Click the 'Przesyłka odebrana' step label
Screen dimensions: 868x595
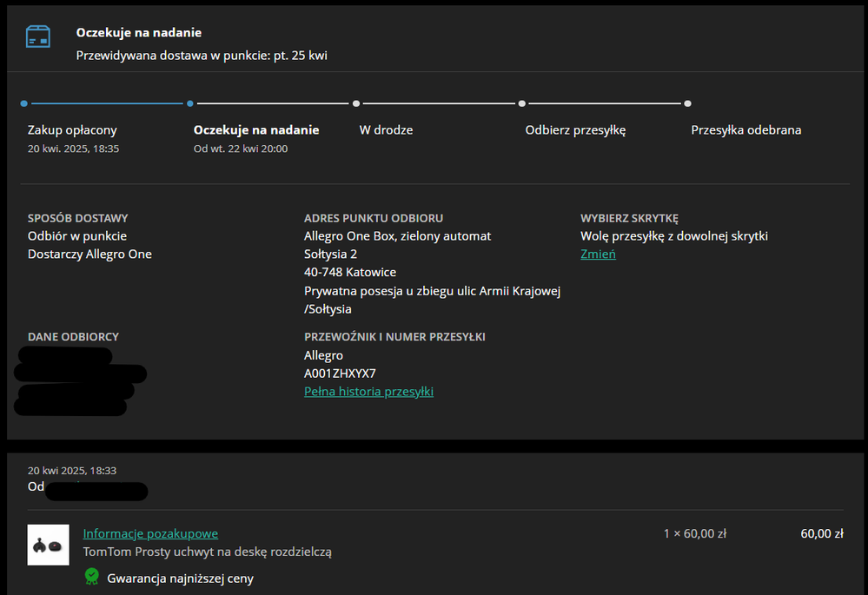[745, 130]
